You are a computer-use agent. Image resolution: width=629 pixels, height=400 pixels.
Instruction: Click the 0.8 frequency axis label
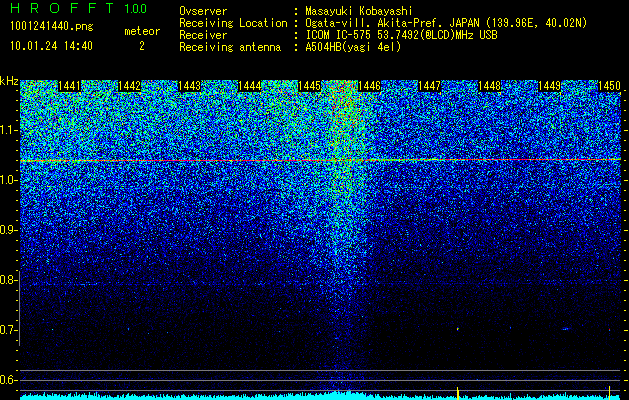click(x=8, y=280)
